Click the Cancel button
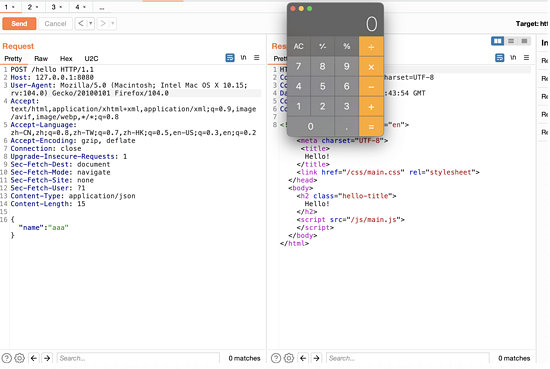 55,24
